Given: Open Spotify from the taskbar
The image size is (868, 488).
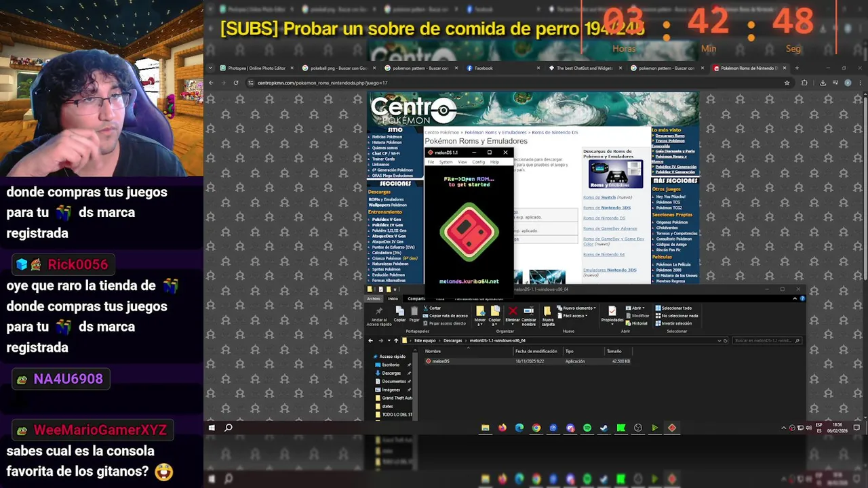Looking at the screenshot, I should click(587, 428).
